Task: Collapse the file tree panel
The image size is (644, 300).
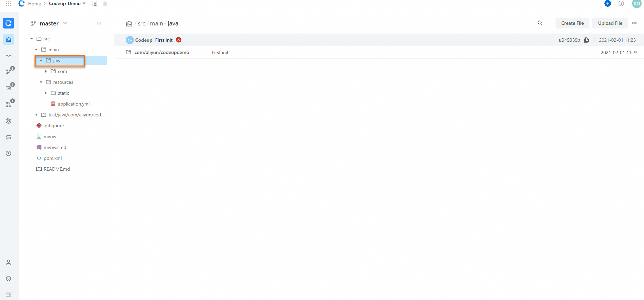Action: point(99,23)
